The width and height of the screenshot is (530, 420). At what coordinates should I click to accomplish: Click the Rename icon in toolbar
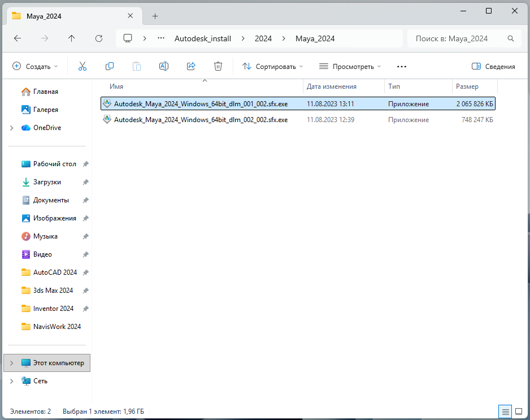point(164,66)
